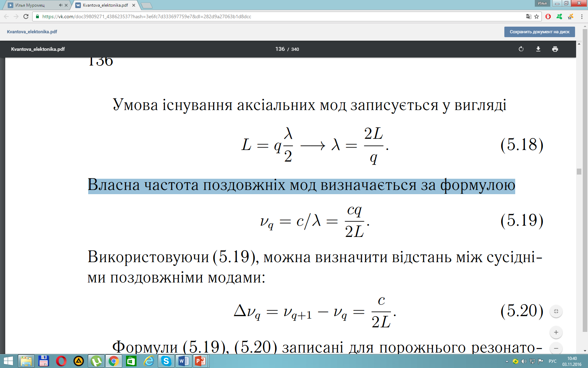
Task: Click the Сохранить документ на диск button
Action: [539, 32]
